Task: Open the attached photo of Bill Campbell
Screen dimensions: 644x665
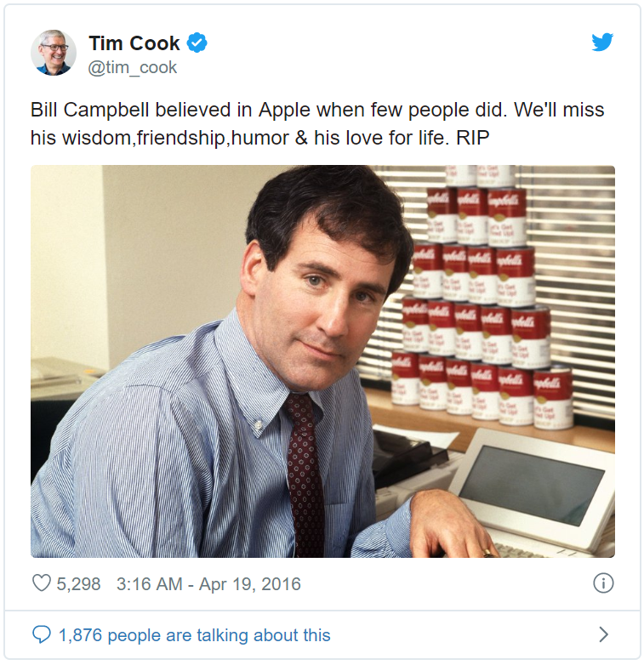Action: 322,361
